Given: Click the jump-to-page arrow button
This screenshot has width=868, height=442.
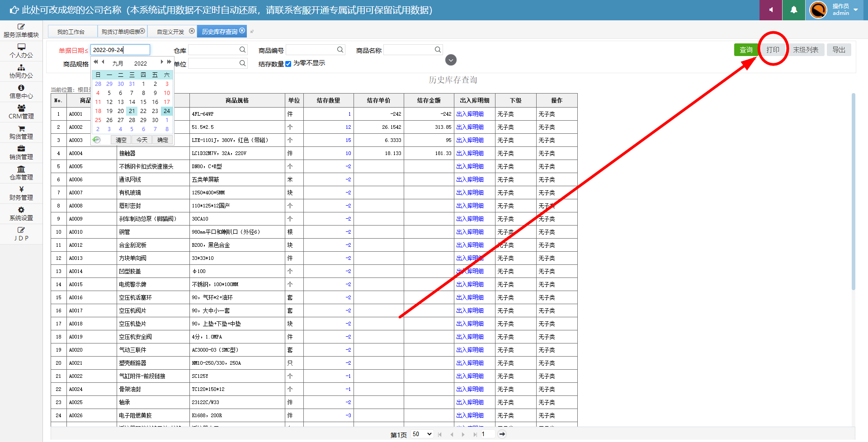Looking at the screenshot, I should click(502, 434).
